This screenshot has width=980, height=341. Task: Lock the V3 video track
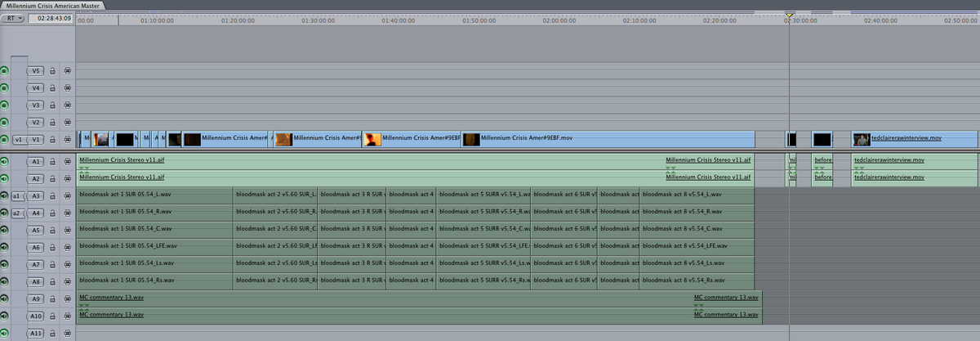52,105
